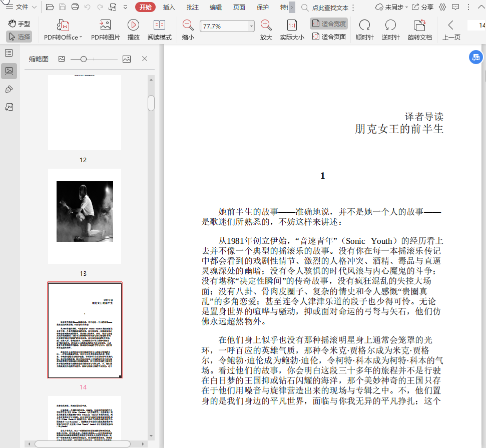Image resolution: width=486 pixels, height=448 pixels.
Task: Toggle the 适合页面 fit page option
Action: point(329,37)
